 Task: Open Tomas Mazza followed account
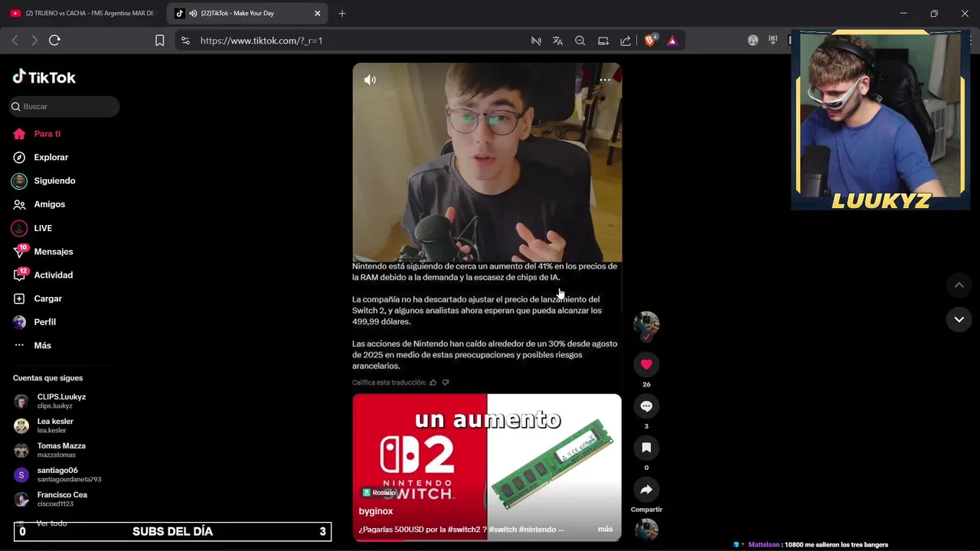pyautogui.click(x=51, y=450)
